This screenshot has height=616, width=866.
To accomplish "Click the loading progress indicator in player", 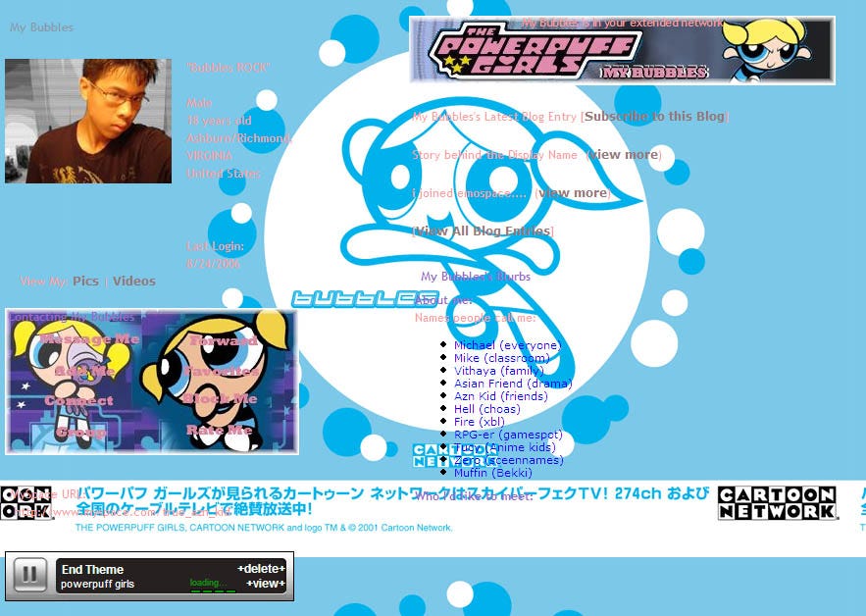I will point(213,585).
